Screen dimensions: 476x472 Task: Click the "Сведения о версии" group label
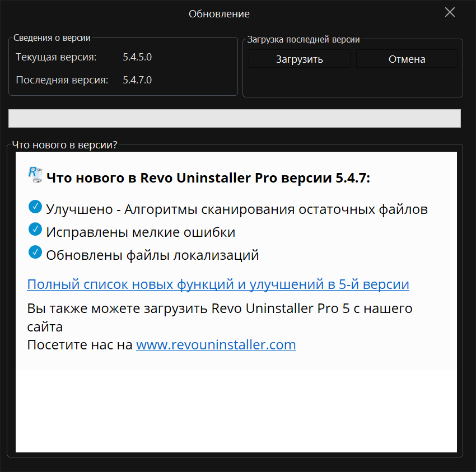pos(52,38)
